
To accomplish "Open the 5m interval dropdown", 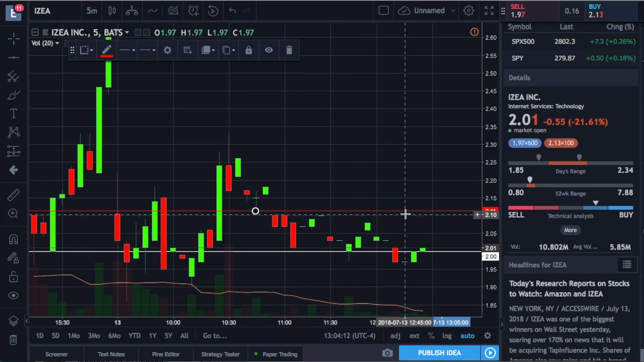I will (91, 11).
